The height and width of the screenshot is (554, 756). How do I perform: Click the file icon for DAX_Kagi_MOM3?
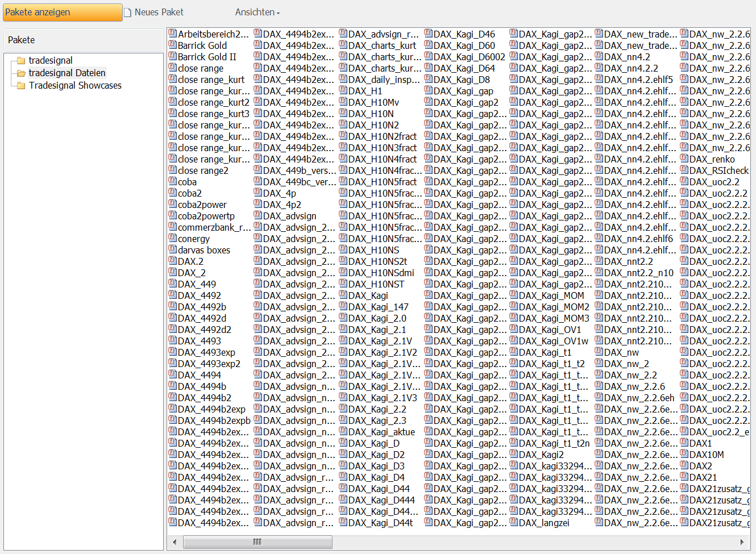point(514,318)
